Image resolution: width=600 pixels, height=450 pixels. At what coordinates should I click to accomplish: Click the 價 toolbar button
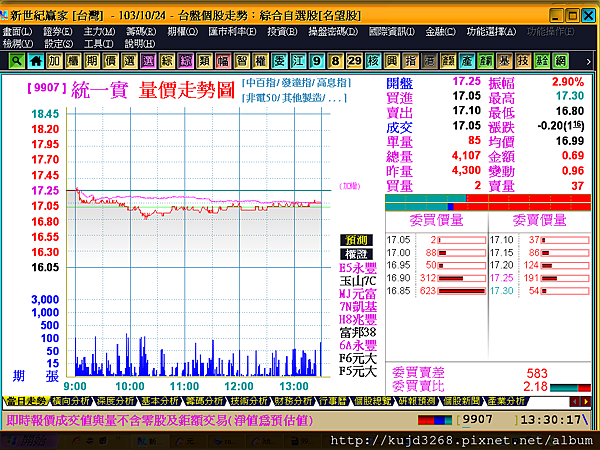tap(111, 61)
